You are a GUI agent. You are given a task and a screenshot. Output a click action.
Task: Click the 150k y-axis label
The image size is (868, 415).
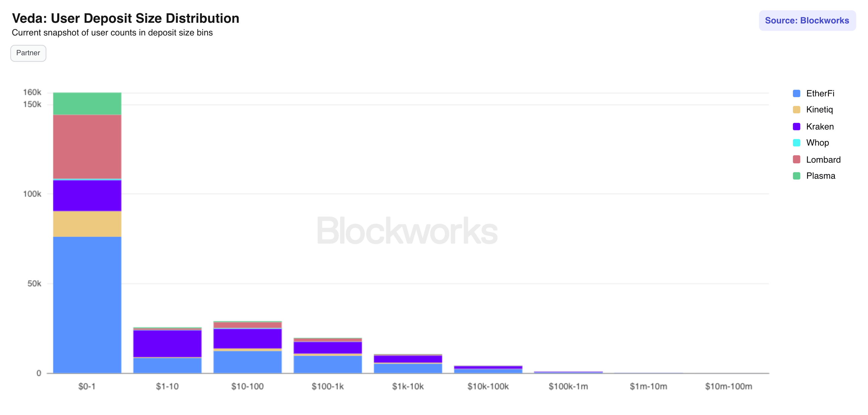[x=32, y=104]
